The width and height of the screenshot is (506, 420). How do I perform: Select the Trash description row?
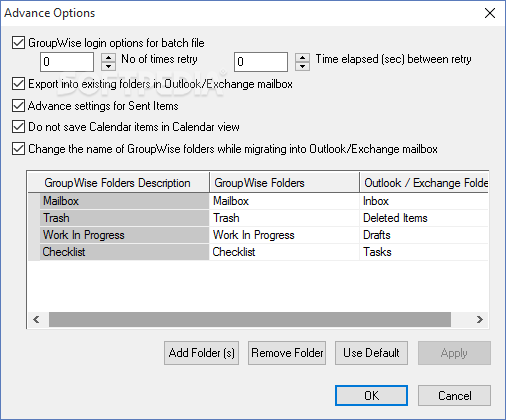coord(124,218)
